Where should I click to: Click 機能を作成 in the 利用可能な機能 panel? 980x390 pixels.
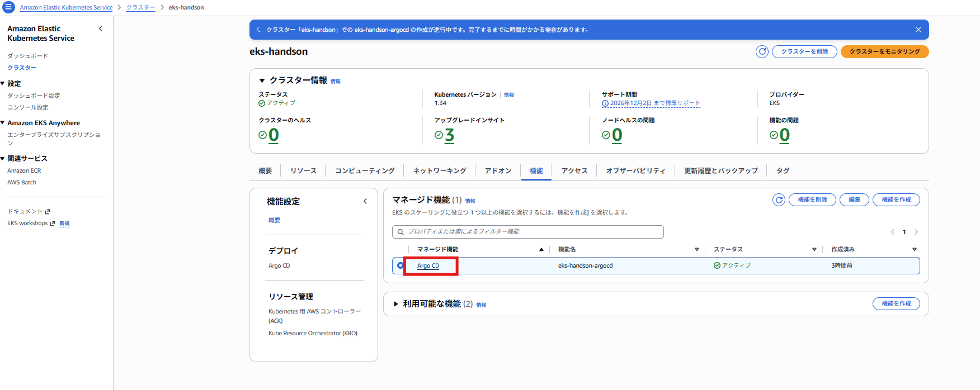896,303
